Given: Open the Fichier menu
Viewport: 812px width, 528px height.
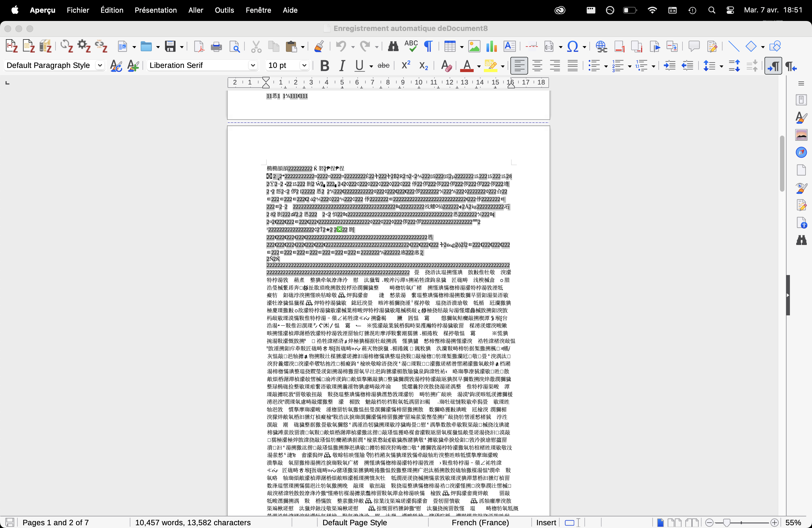Looking at the screenshot, I should [x=78, y=10].
